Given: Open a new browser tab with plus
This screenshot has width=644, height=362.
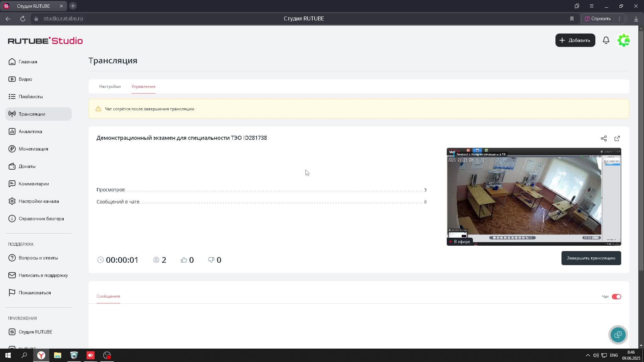Looking at the screenshot, I should (73, 6).
